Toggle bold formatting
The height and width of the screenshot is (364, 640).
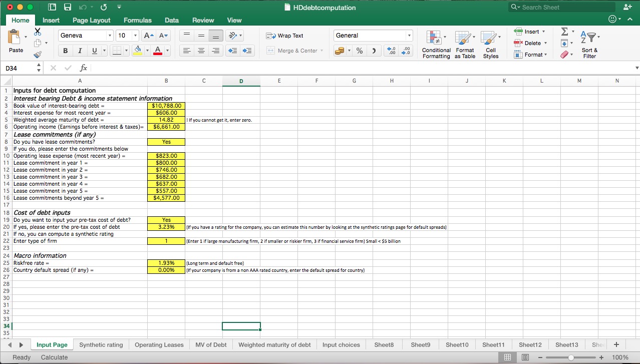(x=65, y=51)
